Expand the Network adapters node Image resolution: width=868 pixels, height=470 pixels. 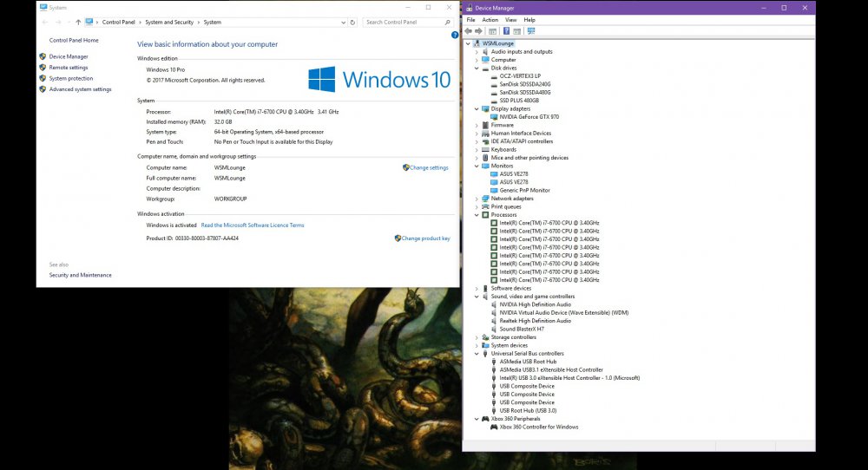point(477,199)
